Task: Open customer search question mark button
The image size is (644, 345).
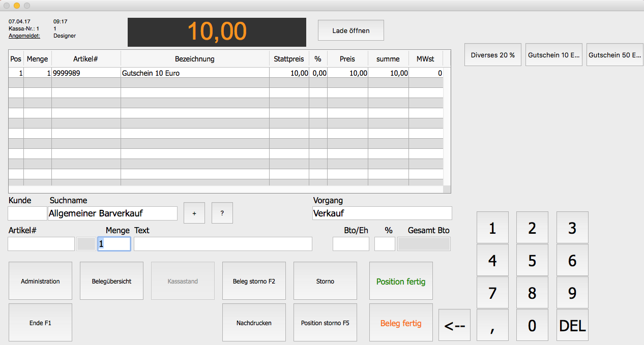Action: click(x=222, y=213)
